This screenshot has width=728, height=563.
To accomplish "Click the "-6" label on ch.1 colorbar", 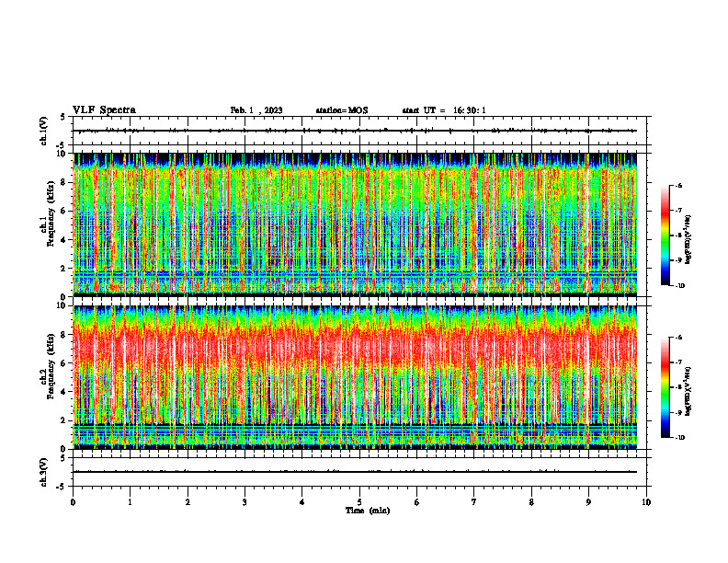I will point(678,185).
